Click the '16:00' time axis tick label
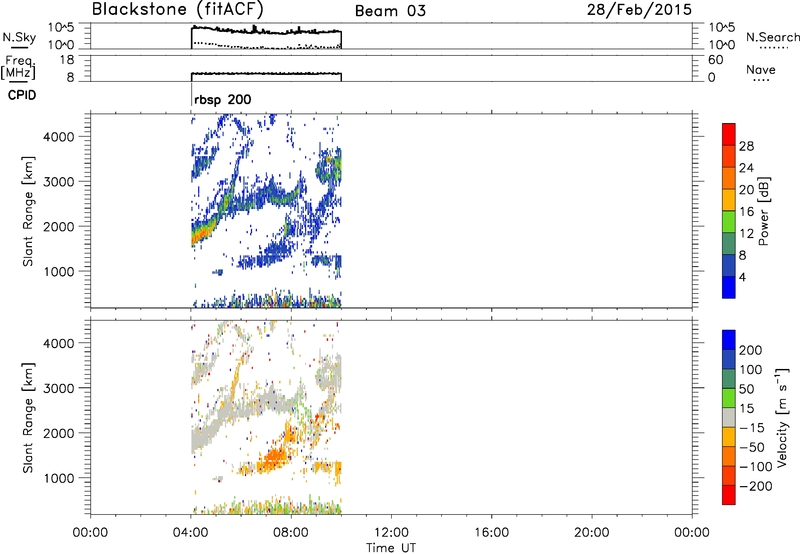Image resolution: width=800 pixels, height=554 pixels. [x=491, y=533]
